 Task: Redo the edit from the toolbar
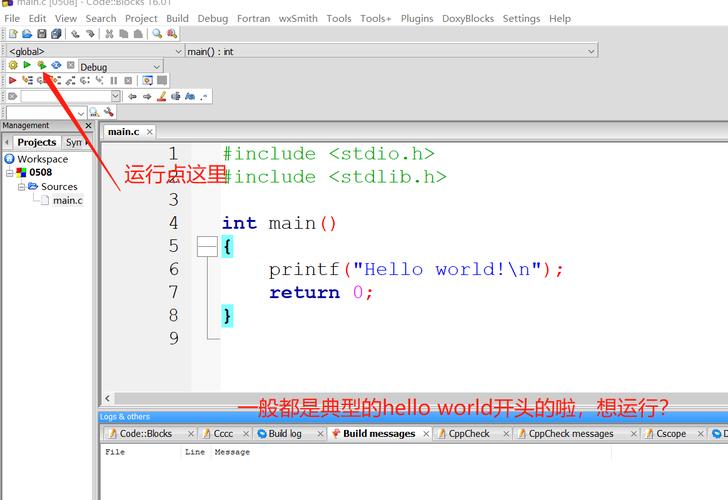click(90, 34)
